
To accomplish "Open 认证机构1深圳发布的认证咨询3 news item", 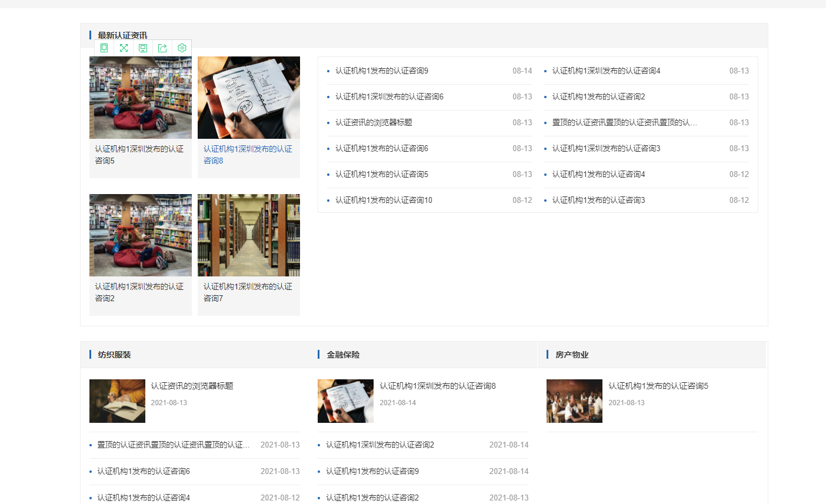I will click(606, 148).
